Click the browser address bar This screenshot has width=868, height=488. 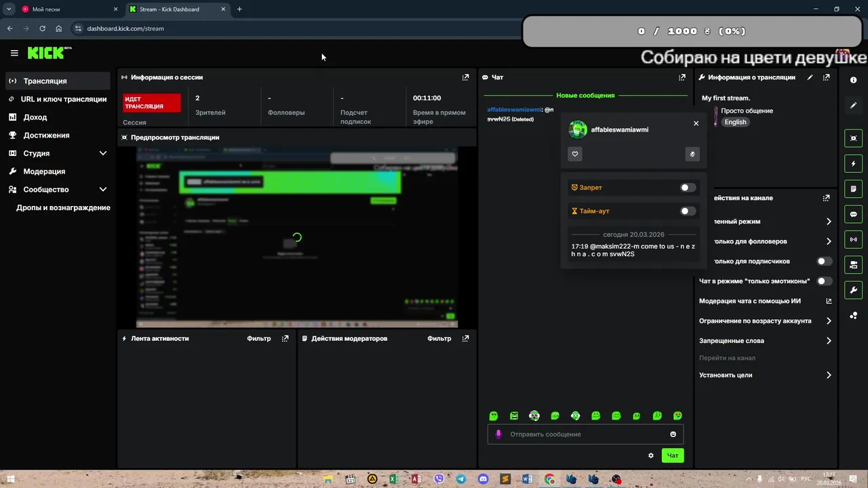(x=298, y=28)
